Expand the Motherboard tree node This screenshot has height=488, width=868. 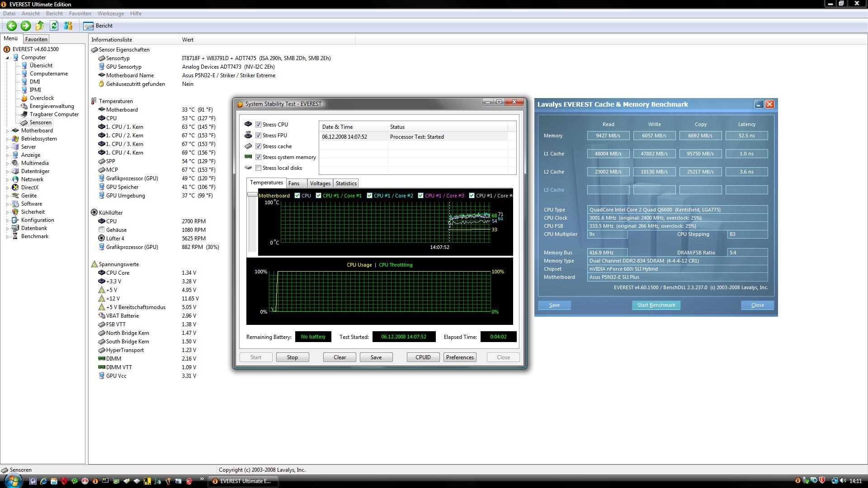(x=7, y=131)
